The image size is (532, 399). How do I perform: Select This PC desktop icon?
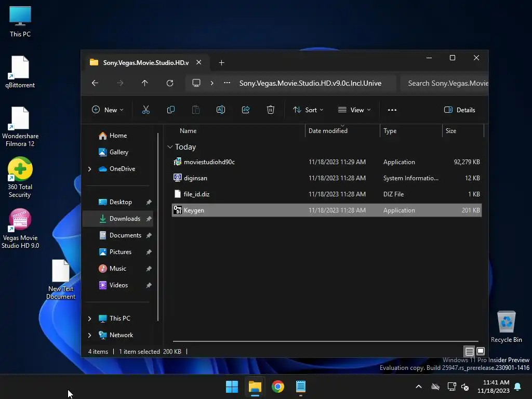coord(20,21)
